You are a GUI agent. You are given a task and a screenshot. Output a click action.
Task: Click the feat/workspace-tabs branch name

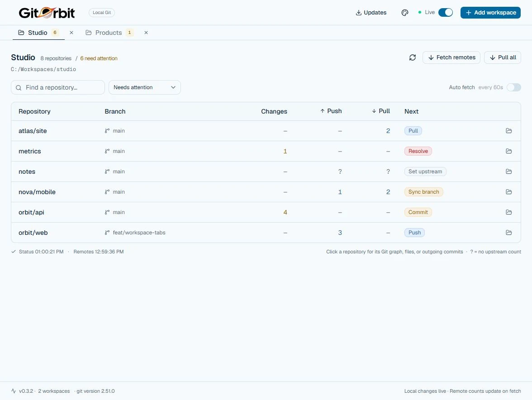click(139, 233)
